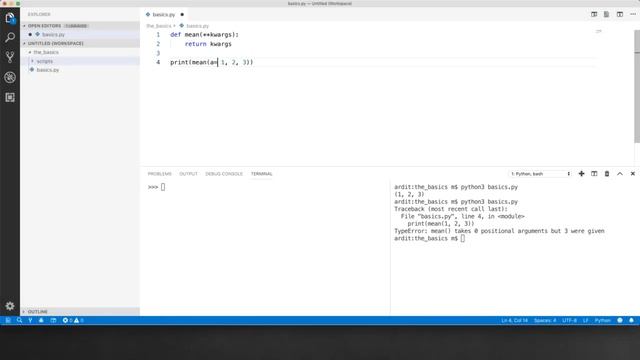Open the Extensions view in activity bar
Screen dimensions: 640x360
coord(10,97)
